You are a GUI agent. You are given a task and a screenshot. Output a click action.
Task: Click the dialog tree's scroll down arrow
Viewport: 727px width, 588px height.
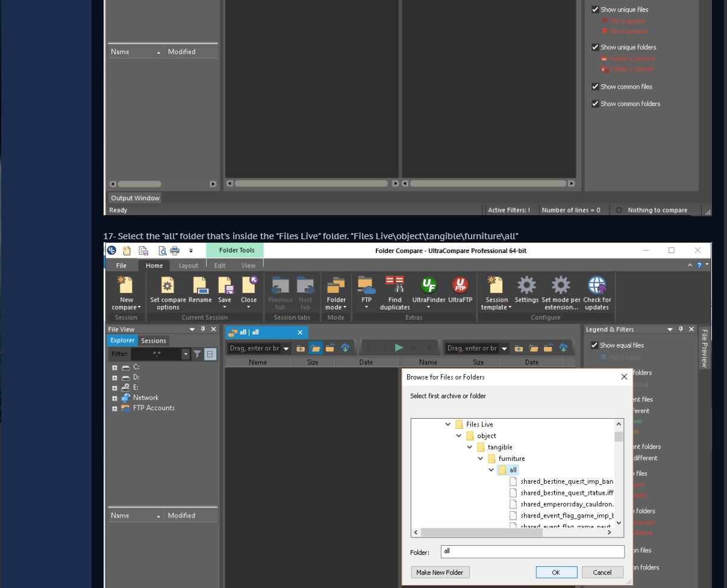click(619, 523)
